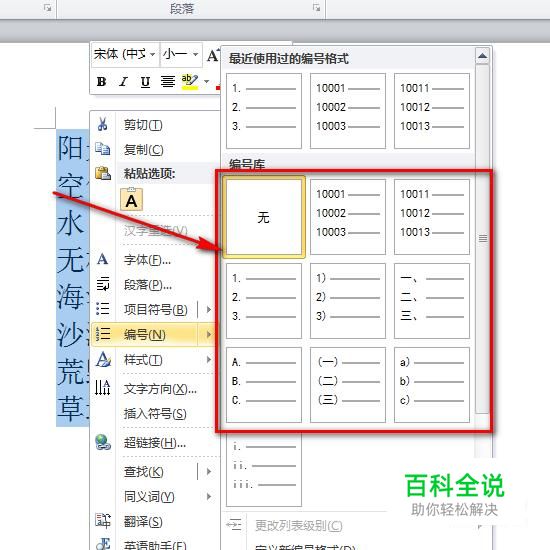Click the numbering list icon
This screenshot has height=550, width=550.
[x=103, y=334]
